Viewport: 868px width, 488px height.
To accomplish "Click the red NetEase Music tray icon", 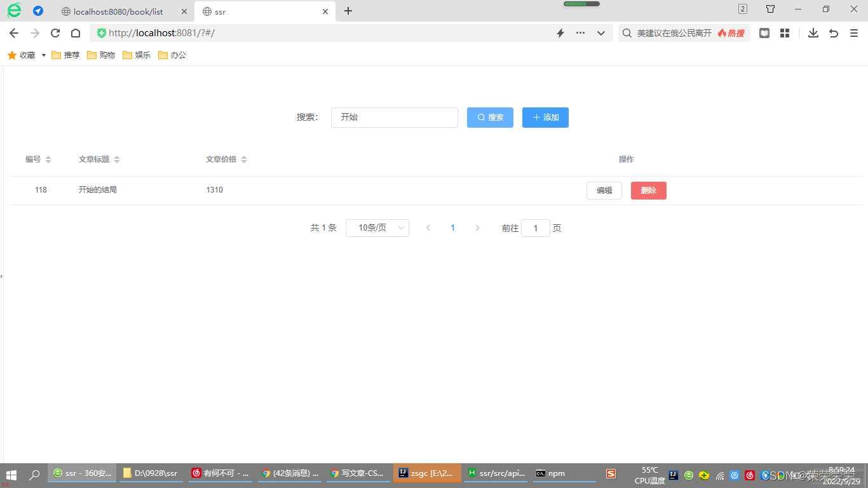I will (x=750, y=475).
